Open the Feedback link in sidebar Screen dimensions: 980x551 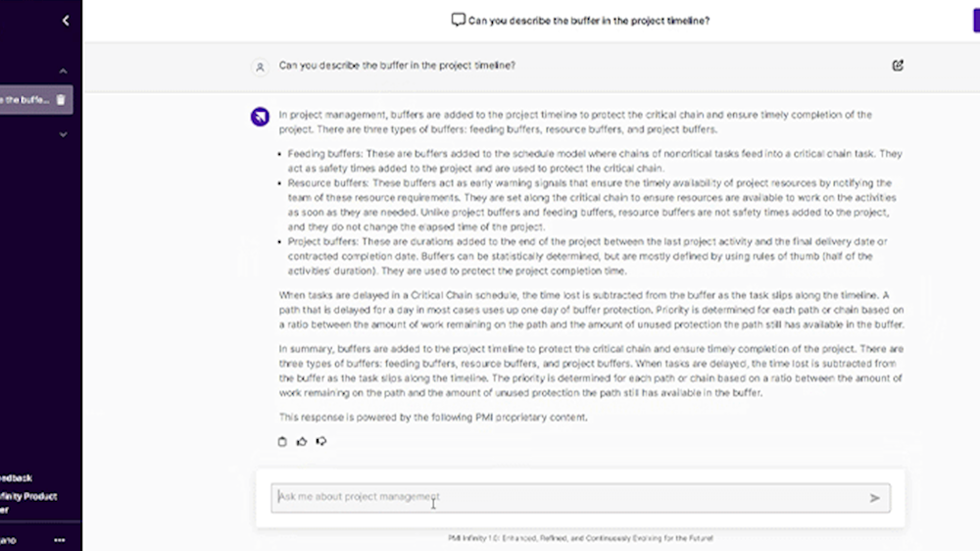pyautogui.click(x=16, y=478)
